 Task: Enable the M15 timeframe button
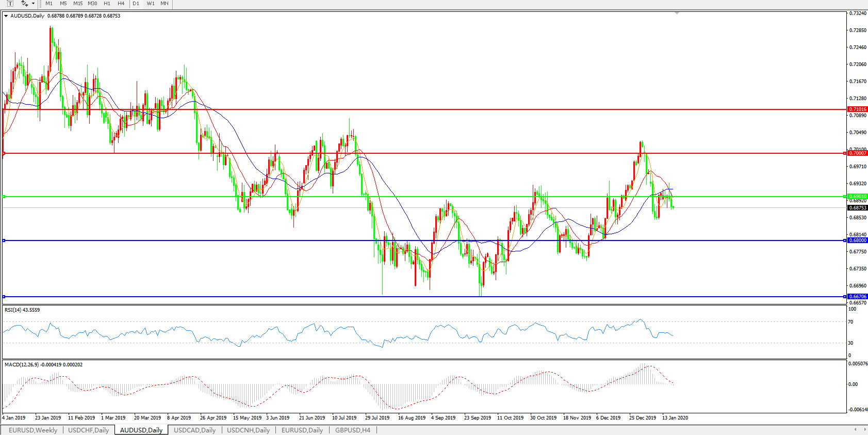(78, 4)
